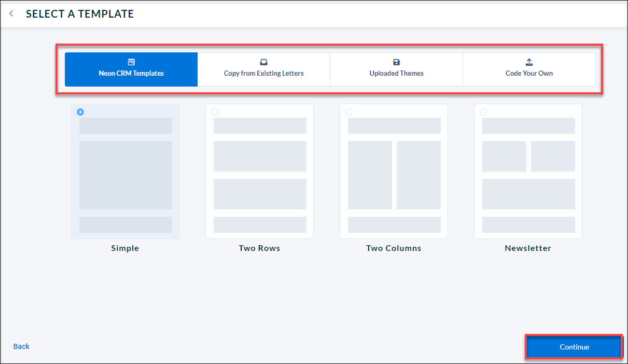
Task: Click the Two Columns template name label
Action: pos(394,248)
